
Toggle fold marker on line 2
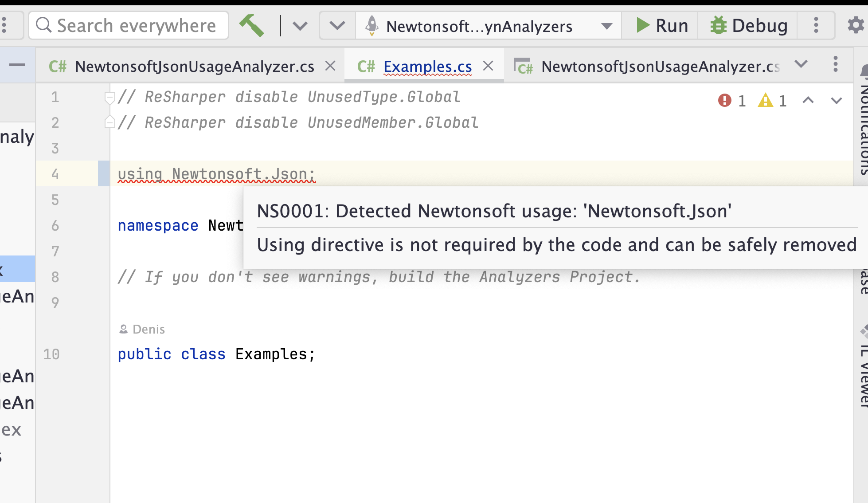tap(109, 122)
